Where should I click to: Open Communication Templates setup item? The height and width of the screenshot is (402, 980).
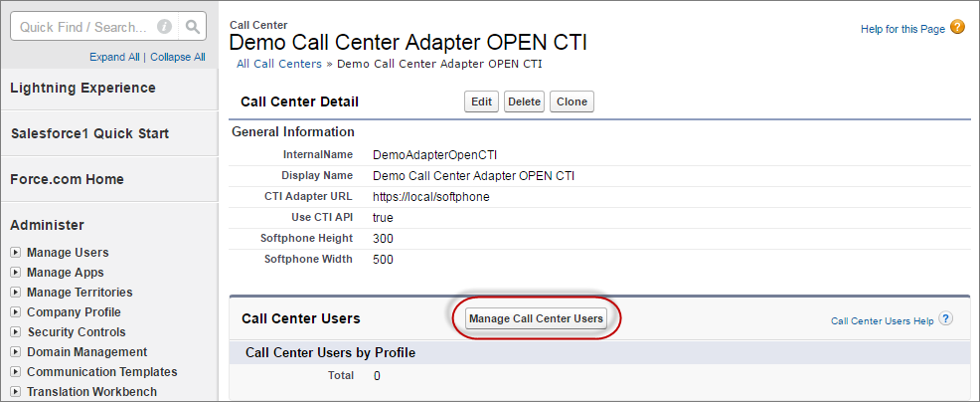[x=101, y=372]
